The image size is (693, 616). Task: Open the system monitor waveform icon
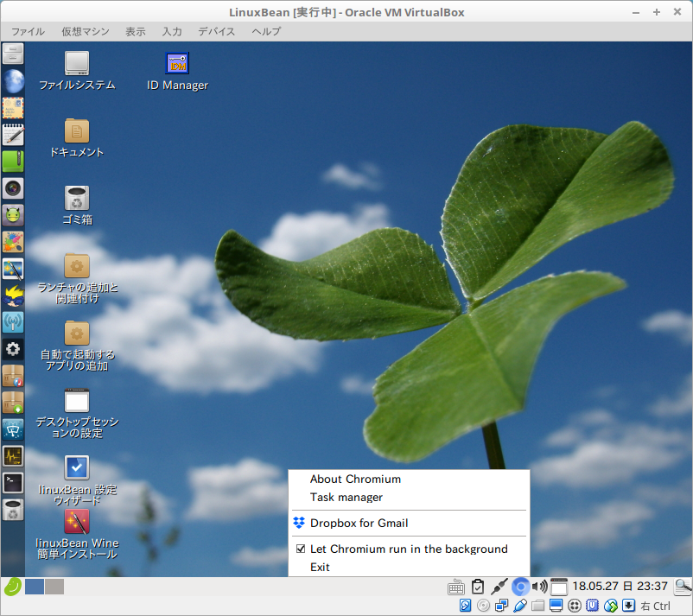pyautogui.click(x=13, y=456)
